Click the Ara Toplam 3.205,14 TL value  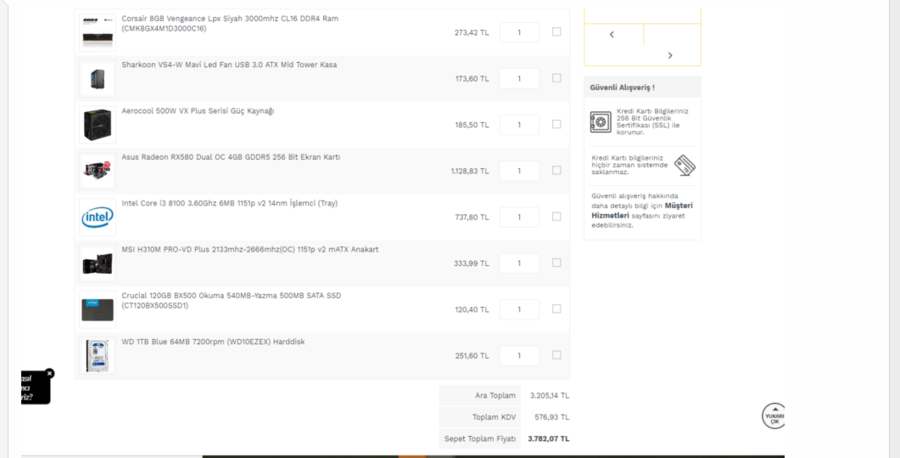click(x=550, y=396)
